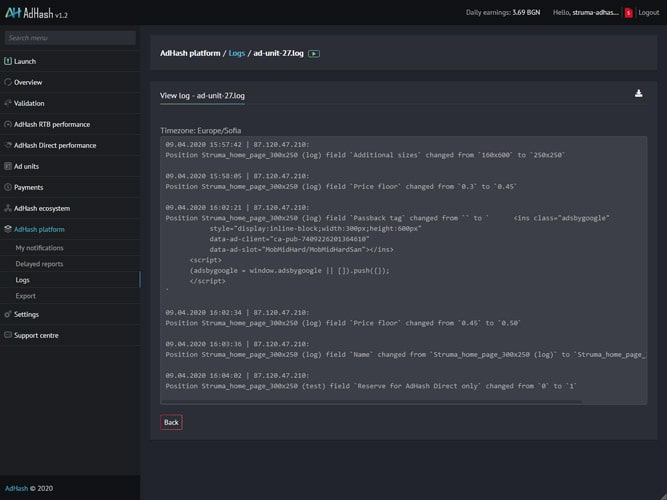Collapse the AdHash platform submenu
This screenshot has height=500, width=667.
pos(38,229)
